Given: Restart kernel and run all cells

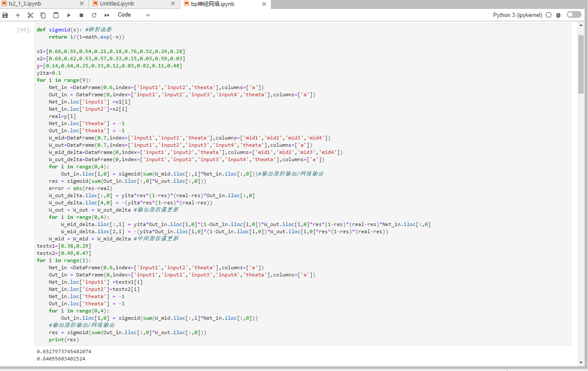Looking at the screenshot, I should coord(107,15).
